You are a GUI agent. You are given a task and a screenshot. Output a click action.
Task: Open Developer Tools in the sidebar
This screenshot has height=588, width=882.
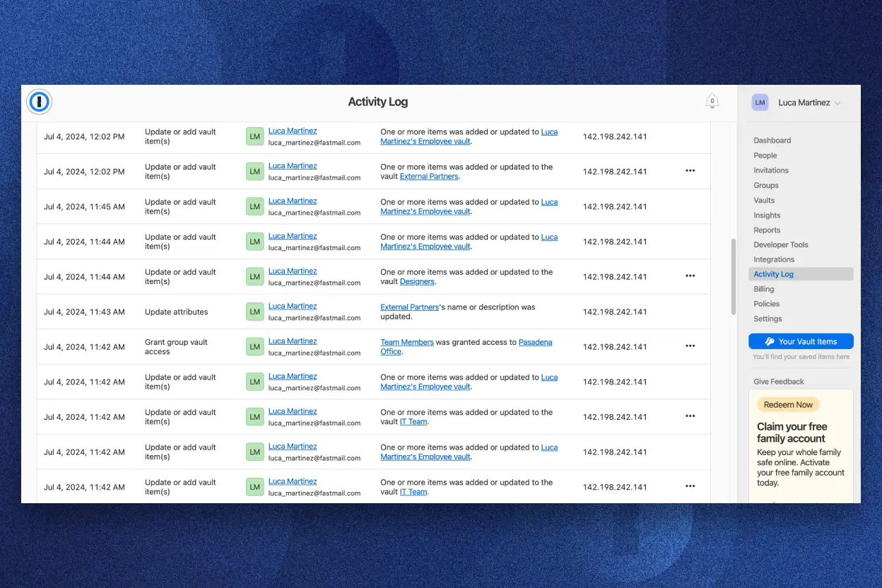[780, 245]
